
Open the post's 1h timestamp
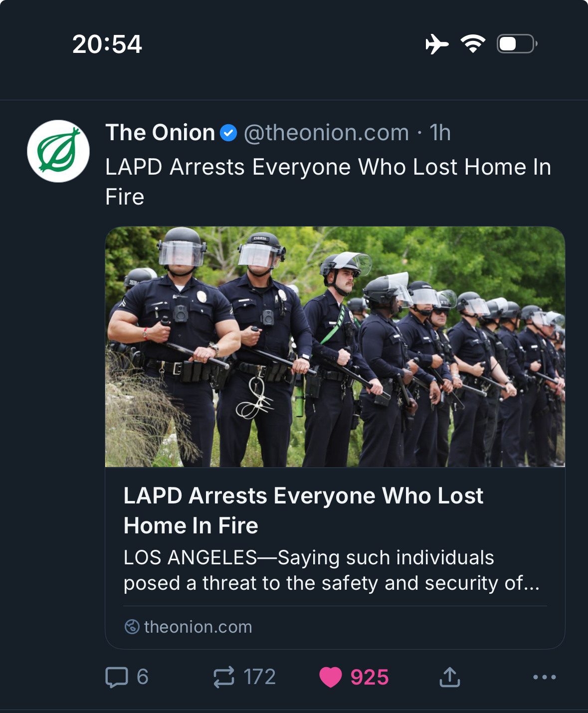[x=440, y=133]
